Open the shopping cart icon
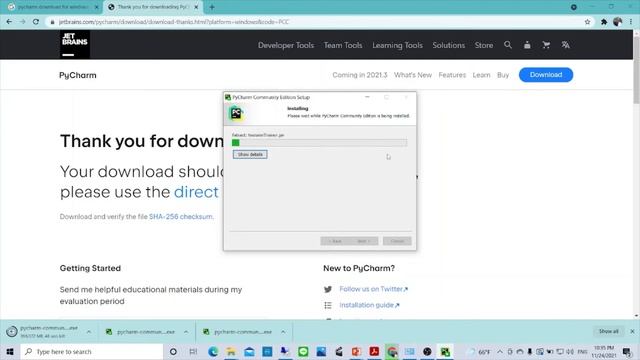Image resolution: width=640 pixels, height=360 pixels. pos(546,45)
